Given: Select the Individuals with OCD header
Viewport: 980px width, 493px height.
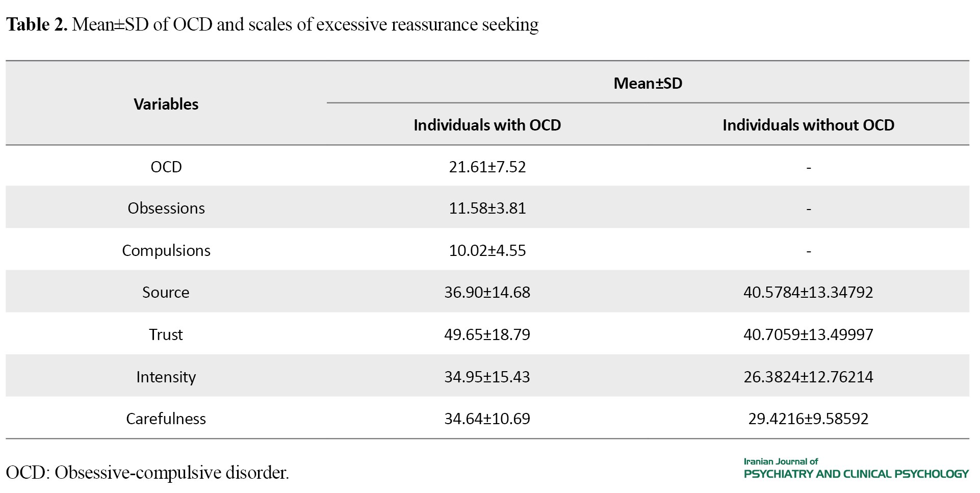Looking at the screenshot, I should tap(487, 125).
